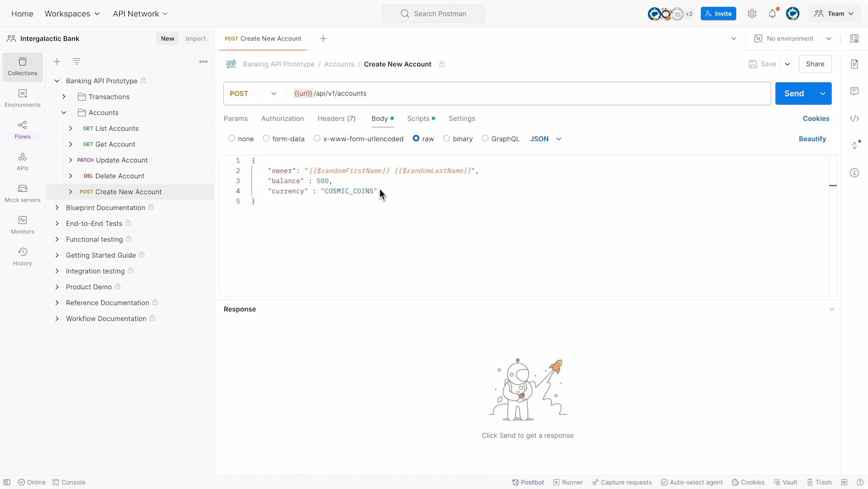Open the Headers tab showing seven entries
Viewport: 868px width, 489px height.
[x=336, y=119]
